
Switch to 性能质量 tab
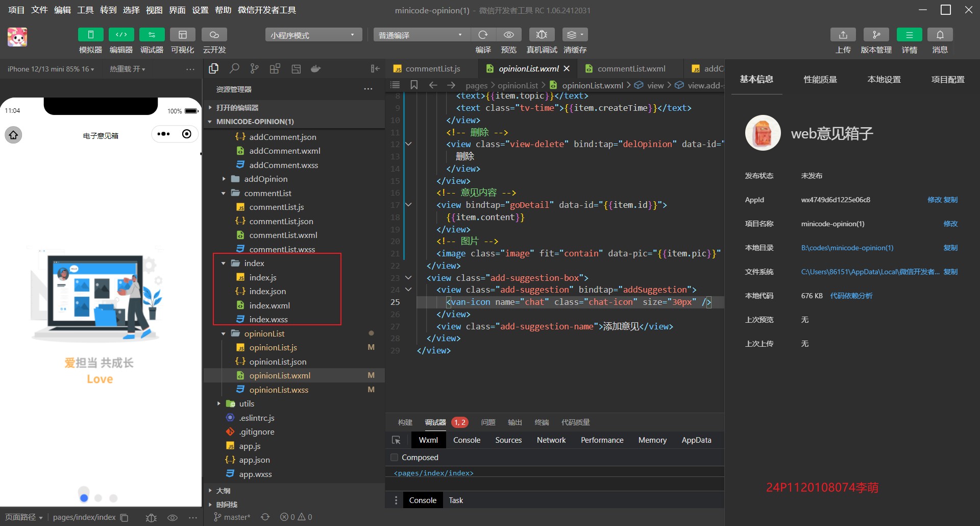click(820, 80)
